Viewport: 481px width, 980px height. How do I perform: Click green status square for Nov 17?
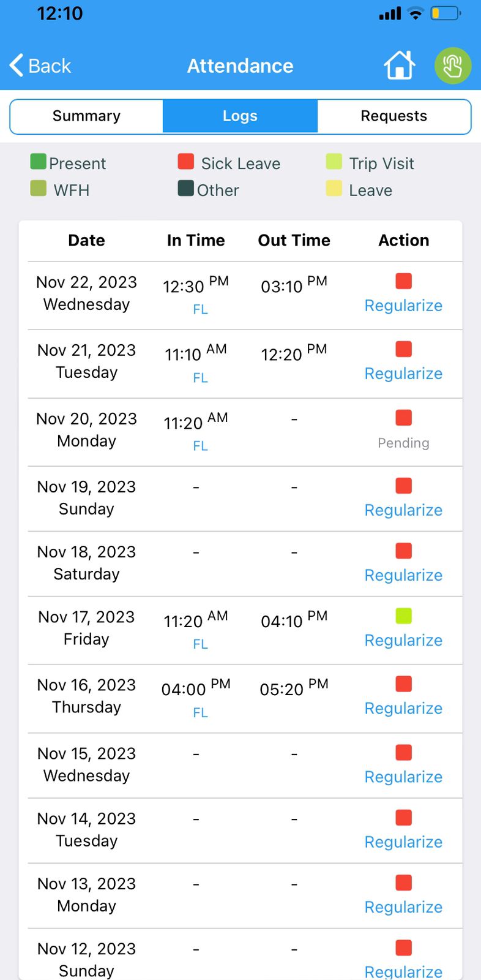(x=404, y=616)
